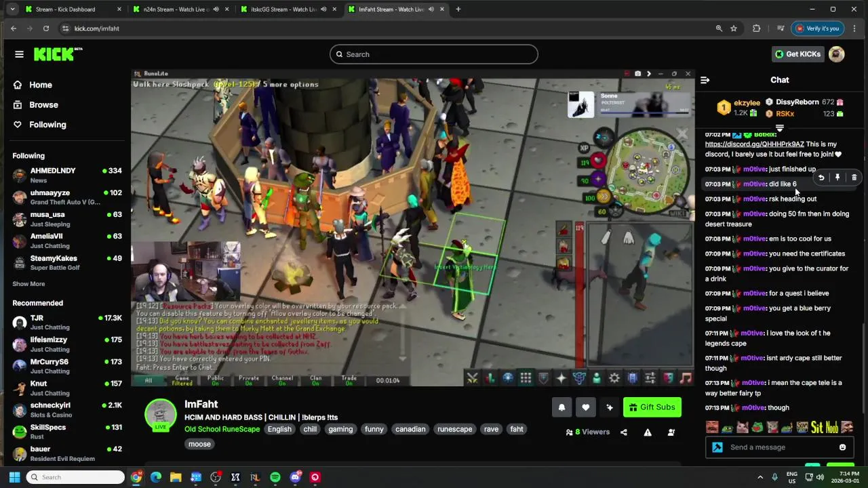Click the report warning triangle icon
The width and height of the screenshot is (868, 488).
click(x=648, y=432)
